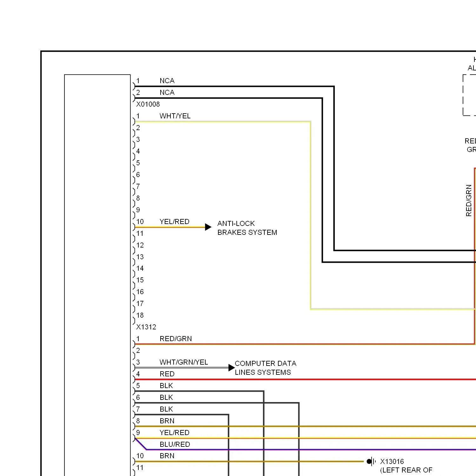Click the BRN label at pin 10
The width and height of the screenshot is (476, 476).
coord(167,456)
